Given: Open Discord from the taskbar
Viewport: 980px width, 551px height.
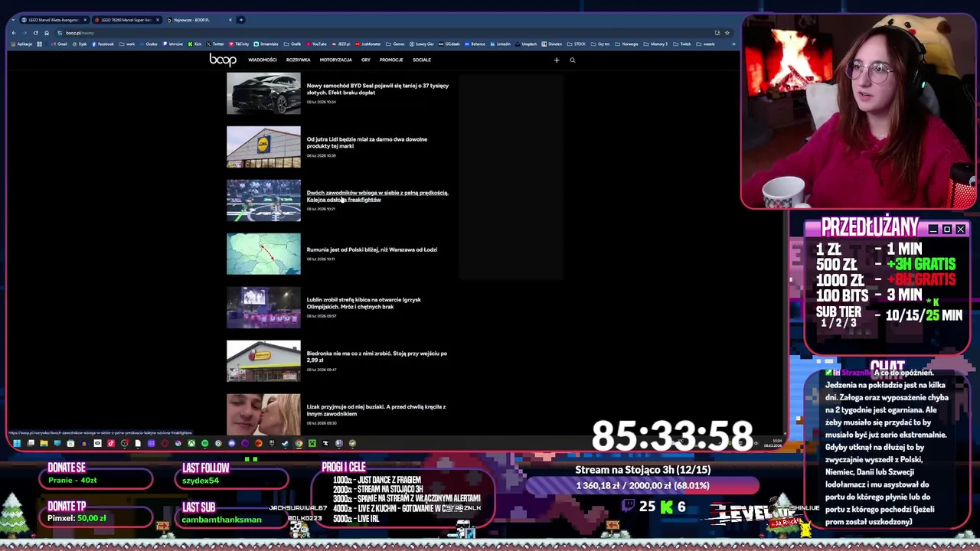Looking at the screenshot, I should click(232, 443).
